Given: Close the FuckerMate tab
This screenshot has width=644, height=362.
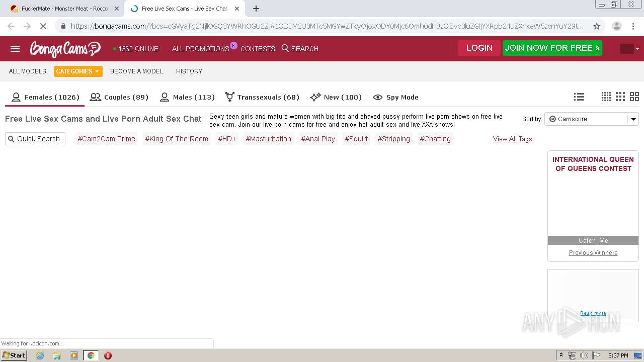Looking at the screenshot, I should (x=117, y=9).
